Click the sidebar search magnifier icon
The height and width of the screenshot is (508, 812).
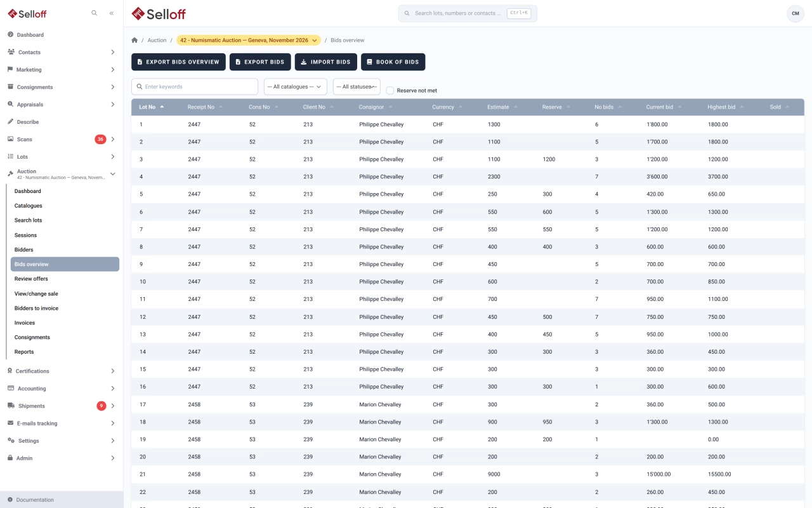tap(94, 13)
